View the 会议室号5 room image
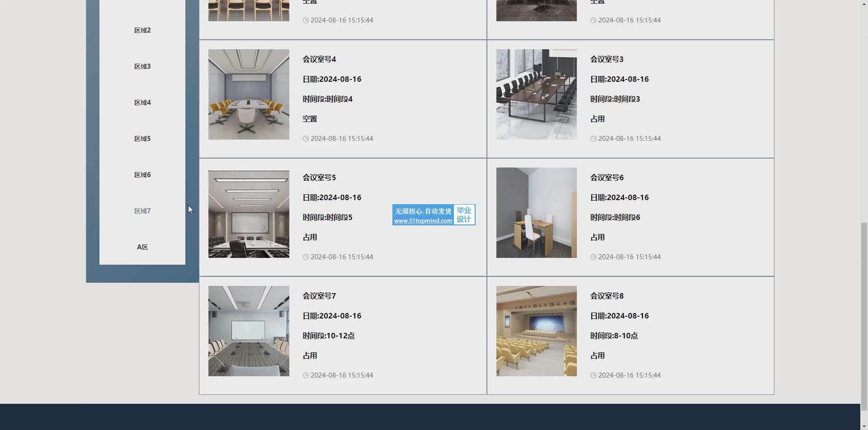The image size is (868, 430). pyautogui.click(x=249, y=214)
